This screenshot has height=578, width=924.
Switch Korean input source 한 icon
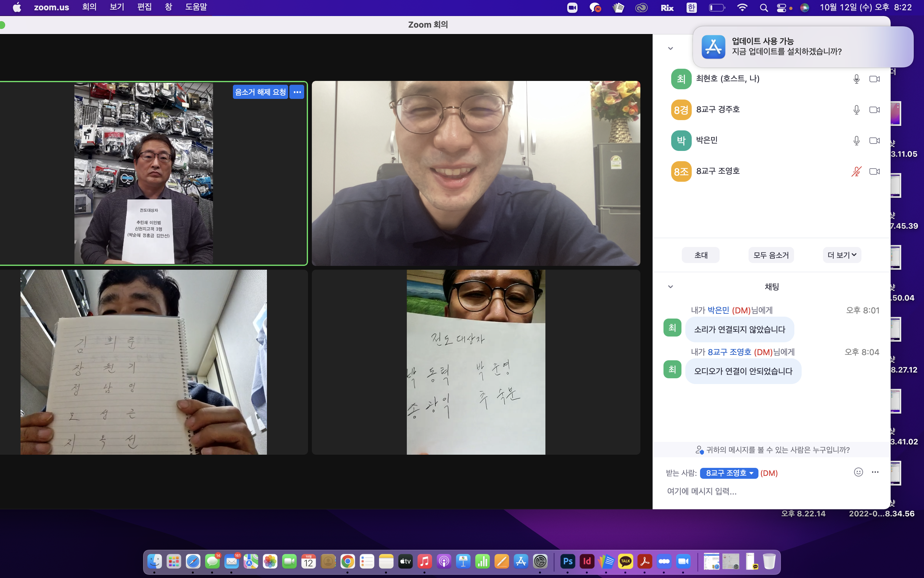(691, 8)
